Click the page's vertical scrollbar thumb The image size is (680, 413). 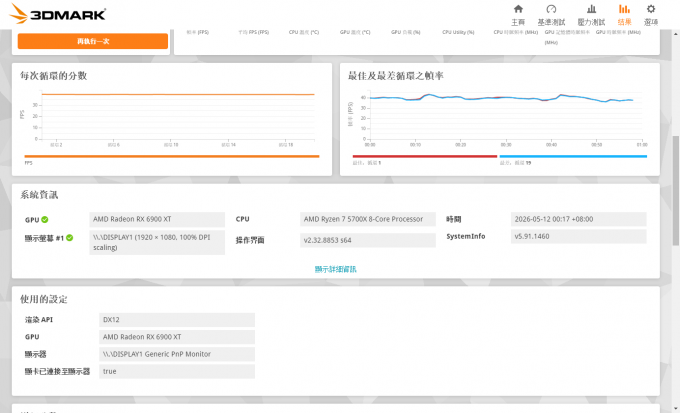[676, 191]
